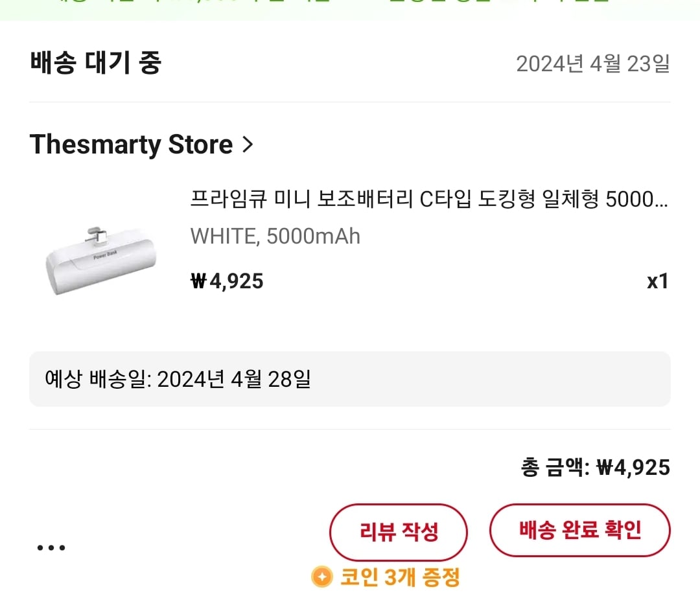Tap the order date 2024년 4월 23일
The image size is (700, 609).
point(593,63)
